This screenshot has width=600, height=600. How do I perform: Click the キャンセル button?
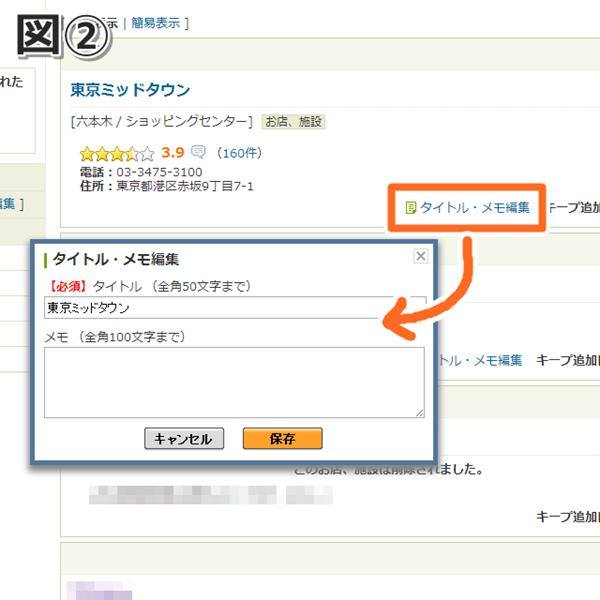184,439
